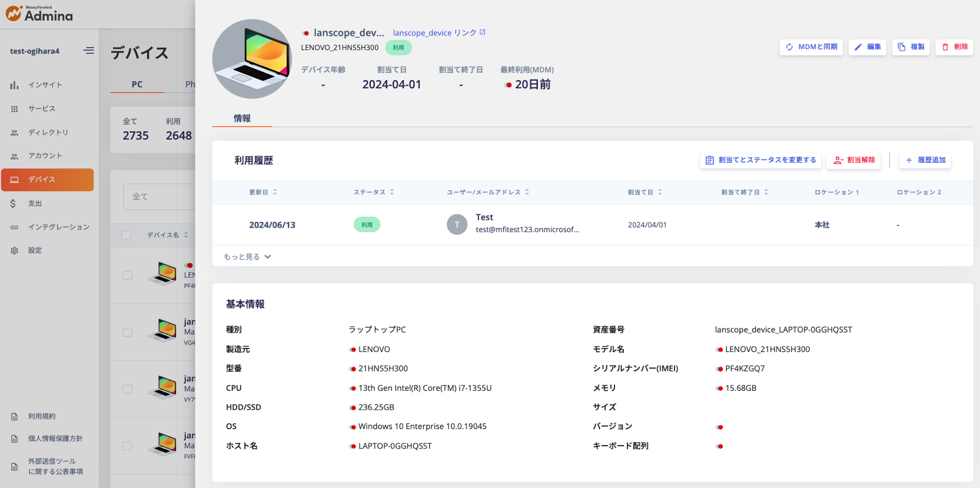Click the 利用規約 document icon
Viewport: 980px width, 488px height.
(14, 416)
